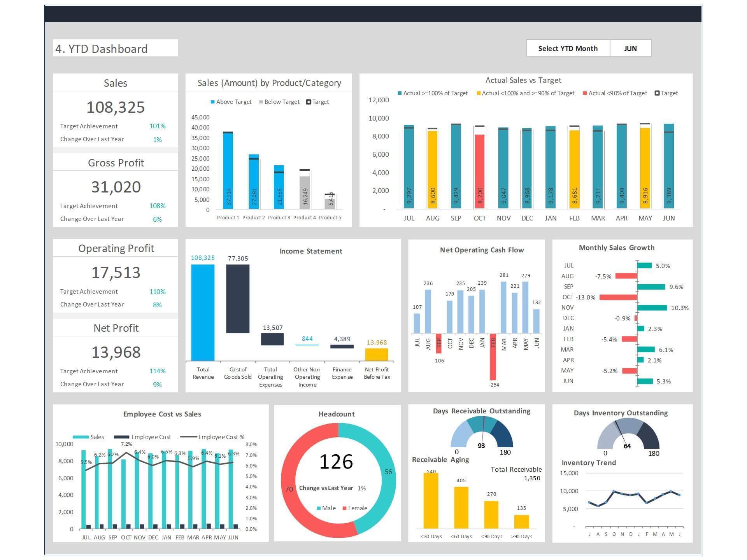Click Gross Profit target achievement 108%
This screenshot has width=747, height=560.
click(158, 206)
